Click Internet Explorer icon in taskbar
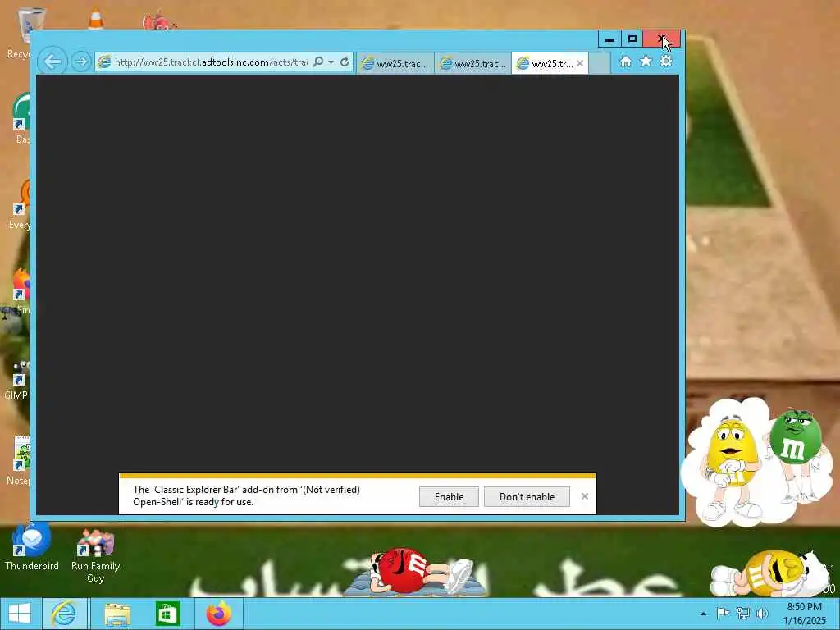The width and height of the screenshot is (840, 630). click(x=64, y=614)
